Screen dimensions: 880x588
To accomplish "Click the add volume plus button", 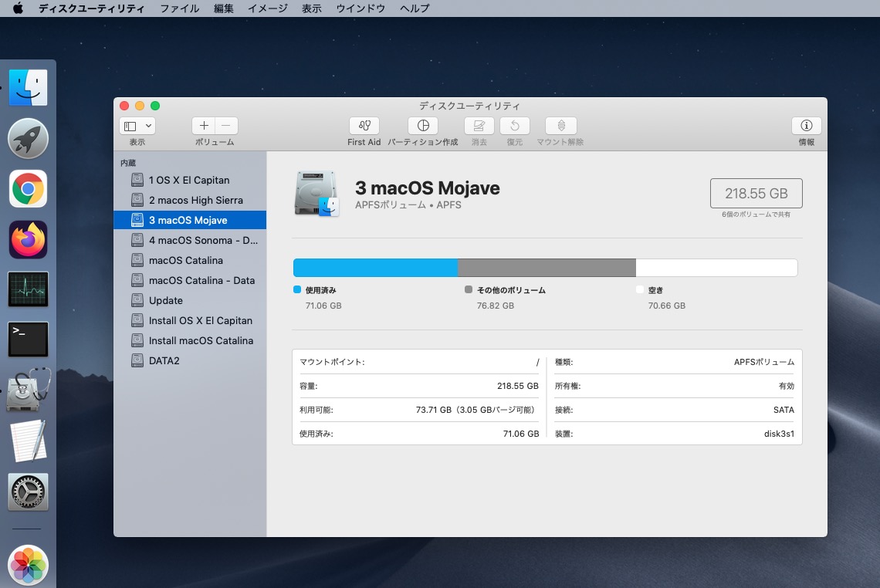I will pyautogui.click(x=204, y=126).
